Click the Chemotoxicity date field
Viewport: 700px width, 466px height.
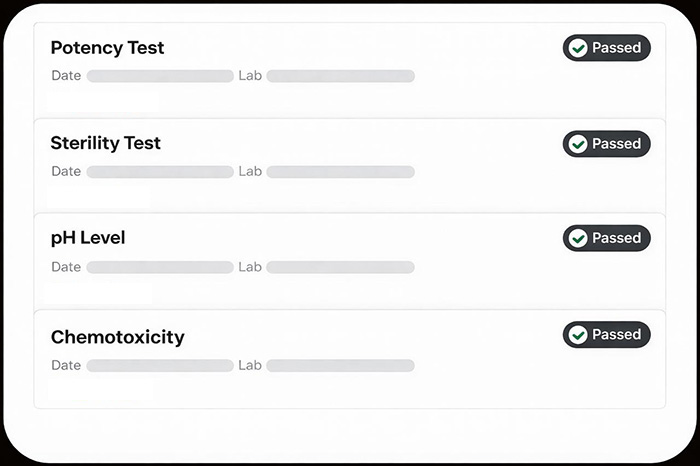click(160, 366)
